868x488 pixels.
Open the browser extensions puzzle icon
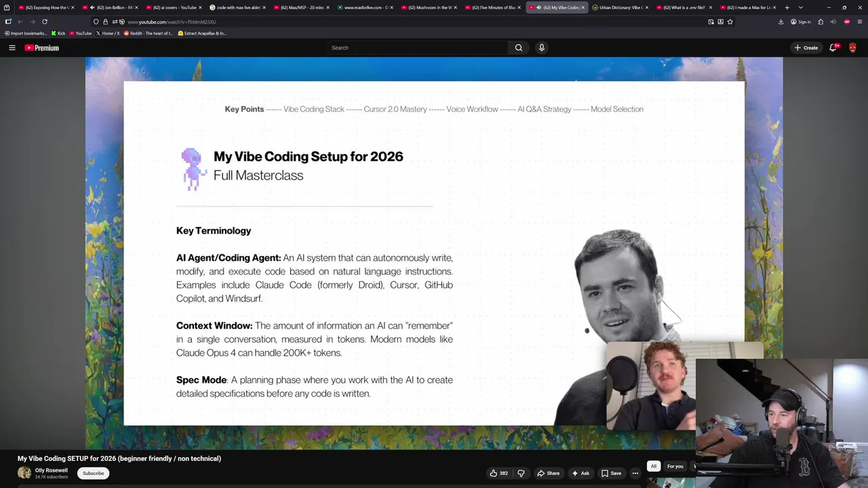[x=821, y=22]
